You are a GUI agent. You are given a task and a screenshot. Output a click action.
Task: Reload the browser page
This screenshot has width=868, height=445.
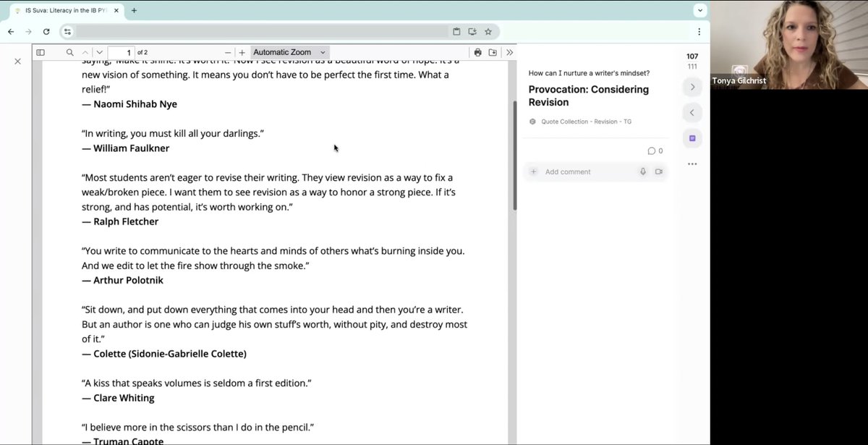click(46, 31)
